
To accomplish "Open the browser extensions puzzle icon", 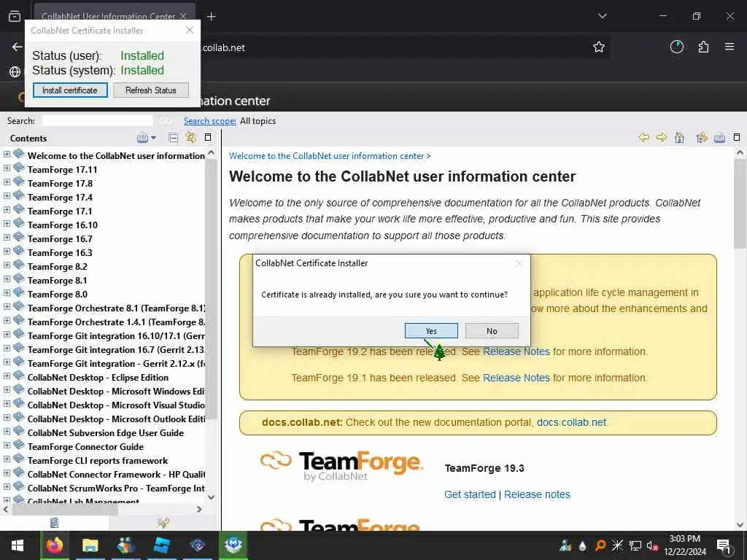I will click(703, 47).
